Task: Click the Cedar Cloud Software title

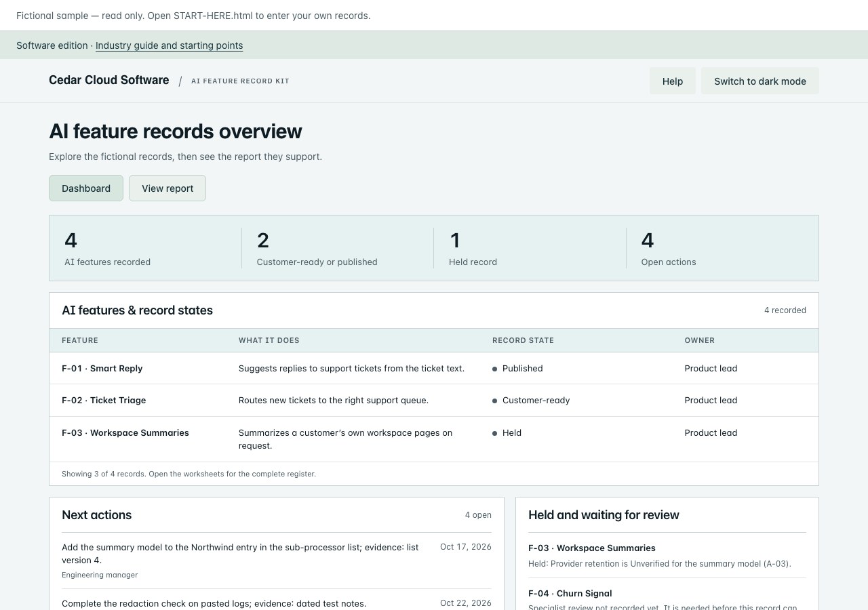Action: click(108, 80)
